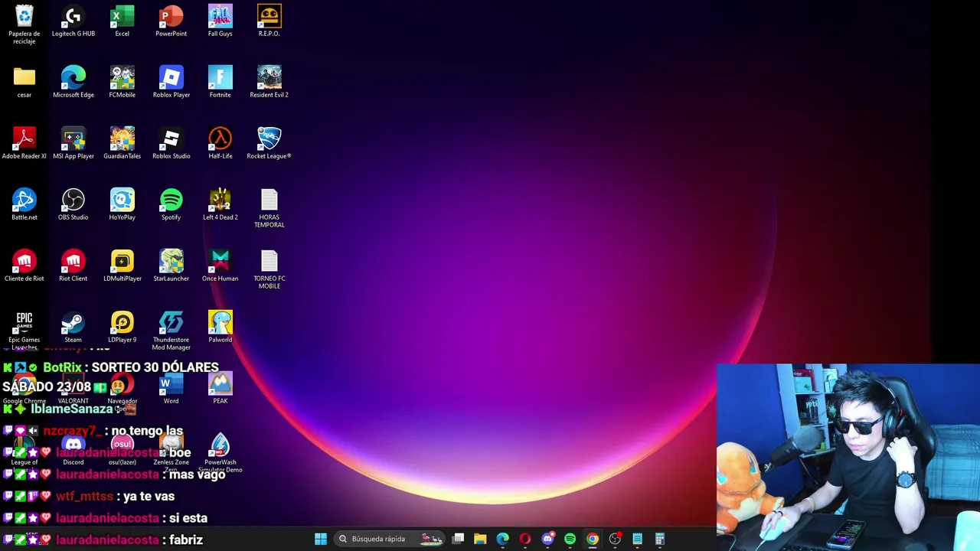Screen dimensions: 980x551
Task: Select the Once Human desktop icon
Action: click(x=220, y=266)
